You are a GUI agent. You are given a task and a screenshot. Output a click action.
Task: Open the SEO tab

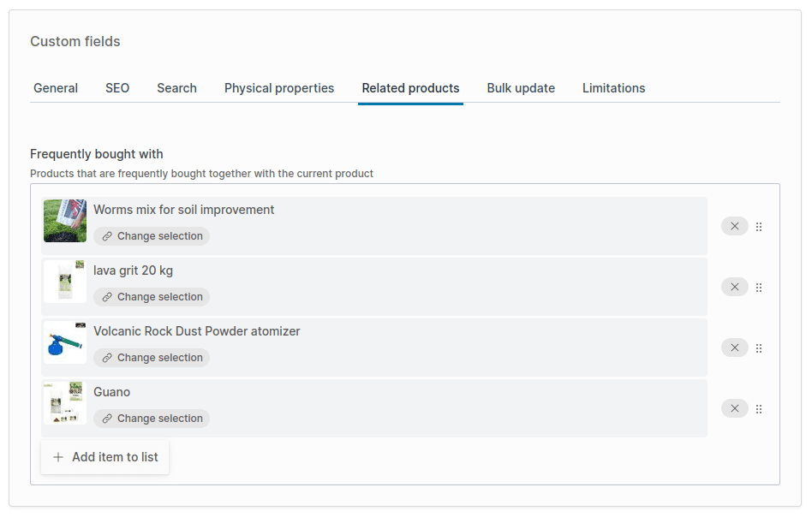tap(117, 88)
